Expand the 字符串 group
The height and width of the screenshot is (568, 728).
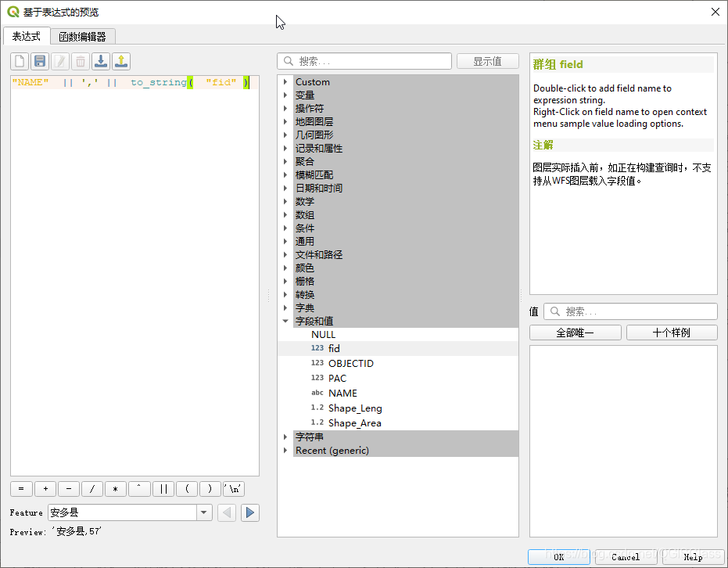285,437
